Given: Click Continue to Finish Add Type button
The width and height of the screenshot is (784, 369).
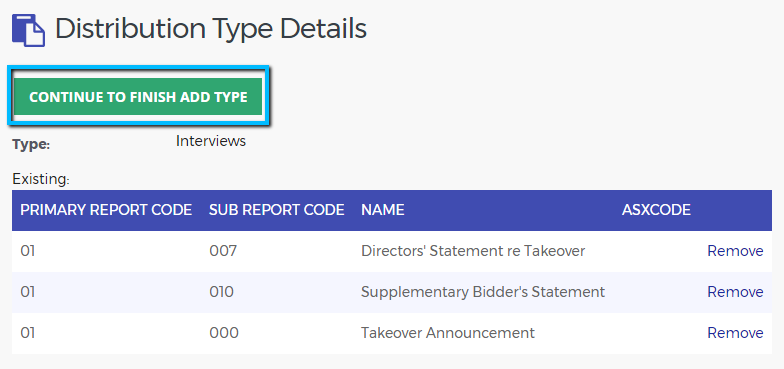Looking at the screenshot, I should 138,96.
